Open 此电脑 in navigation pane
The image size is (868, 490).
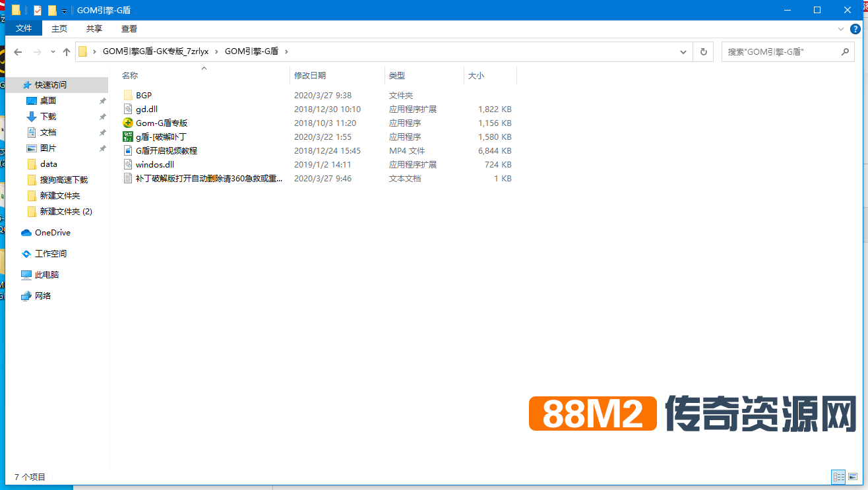click(47, 275)
